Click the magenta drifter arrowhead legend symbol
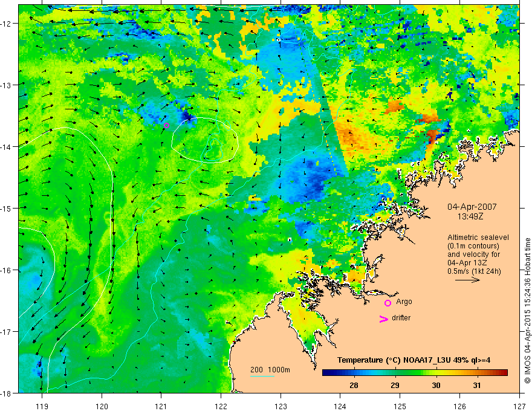Viewport: 532px width, 411px height. (384, 319)
